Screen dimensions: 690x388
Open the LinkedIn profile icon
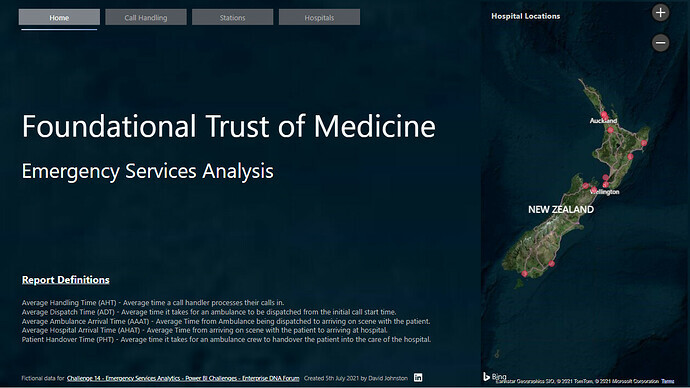tap(418, 377)
